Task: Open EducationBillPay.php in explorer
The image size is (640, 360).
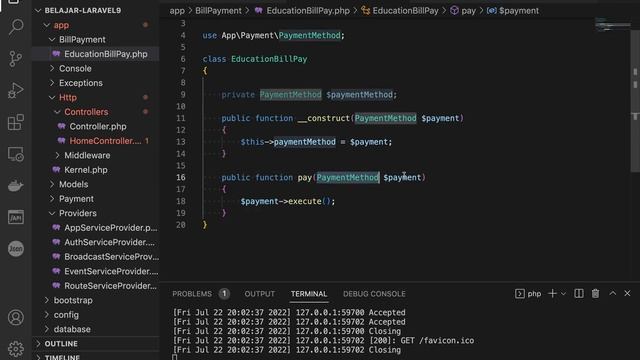Action: click(106, 54)
